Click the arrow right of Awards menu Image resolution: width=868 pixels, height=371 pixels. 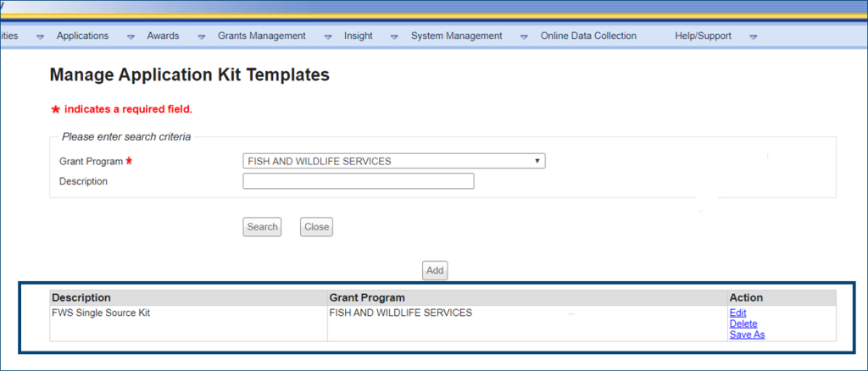201,36
